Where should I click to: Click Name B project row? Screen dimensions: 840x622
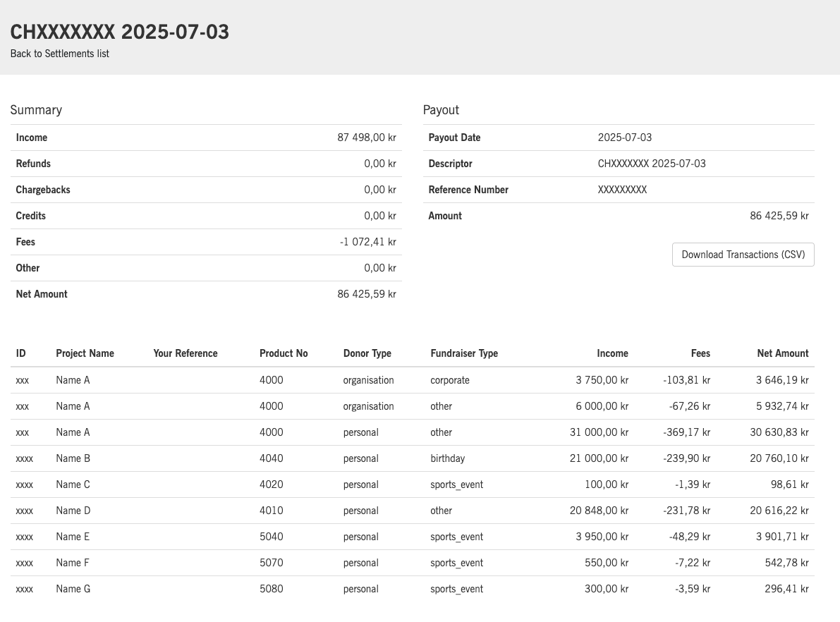click(x=412, y=458)
